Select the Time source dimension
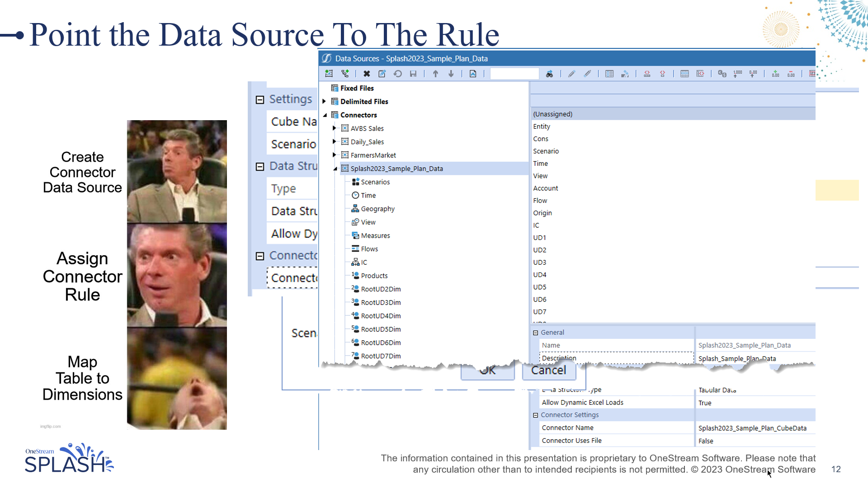The image size is (868, 488). tap(368, 195)
